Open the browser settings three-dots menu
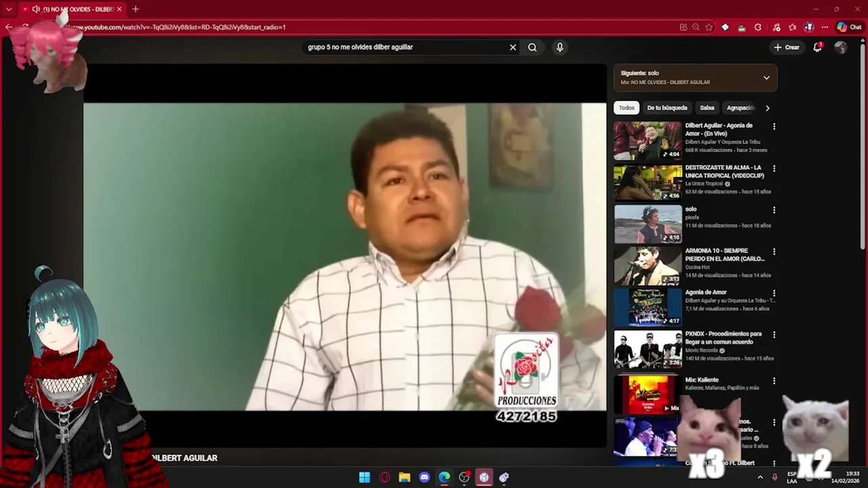Viewport: 868px width, 488px height. pos(825,27)
